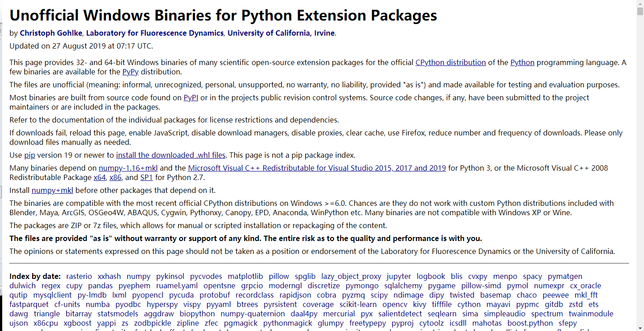The width and height of the screenshot is (644, 331).
Task: Open the Christoph Gohlke author link
Action: [x=52, y=33]
